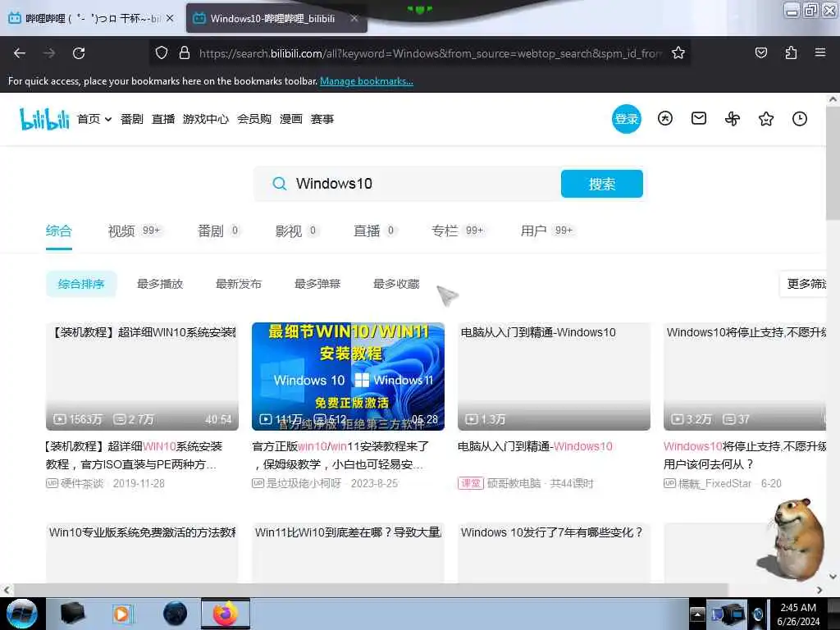Open the 电脑从入门到精通-Windows10 title link
The width and height of the screenshot is (840, 630).
(535, 446)
